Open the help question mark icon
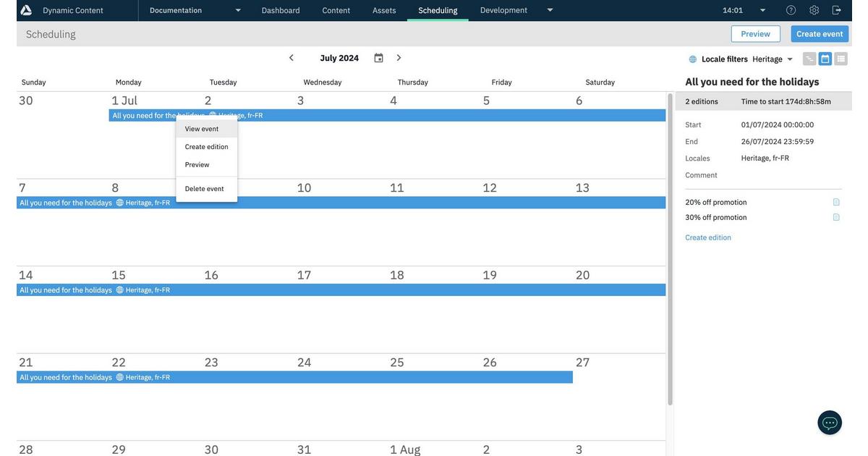 point(791,10)
